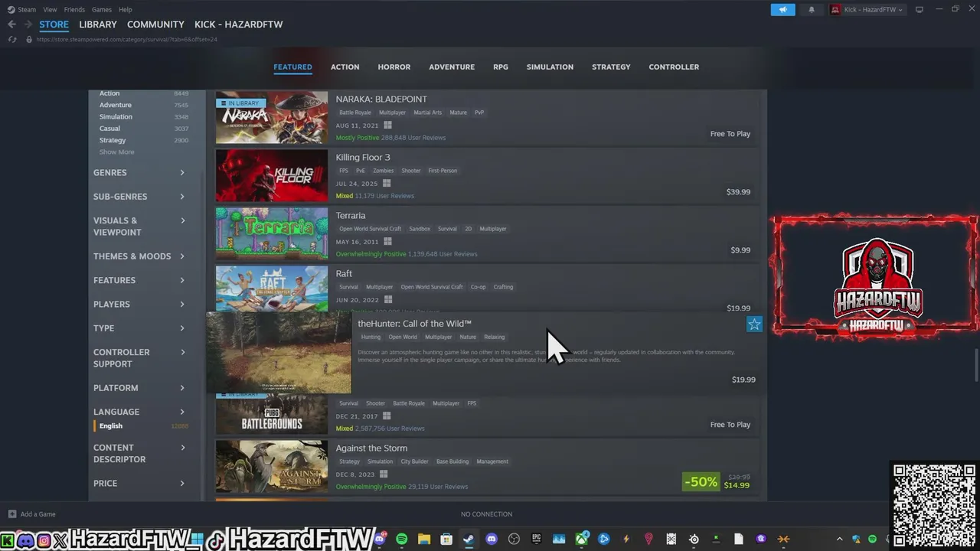The image size is (980, 551).
Task: Click Show More under tag filters
Action: 116,152
